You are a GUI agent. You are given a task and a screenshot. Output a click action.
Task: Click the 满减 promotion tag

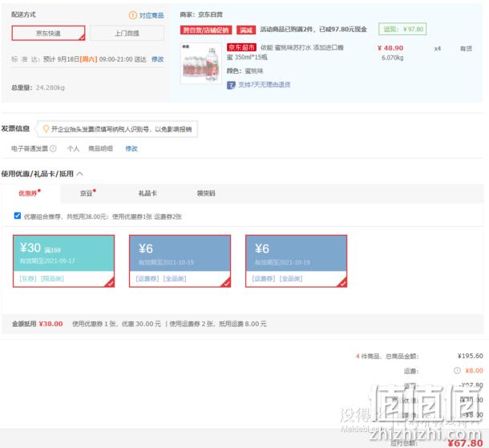coord(246,30)
